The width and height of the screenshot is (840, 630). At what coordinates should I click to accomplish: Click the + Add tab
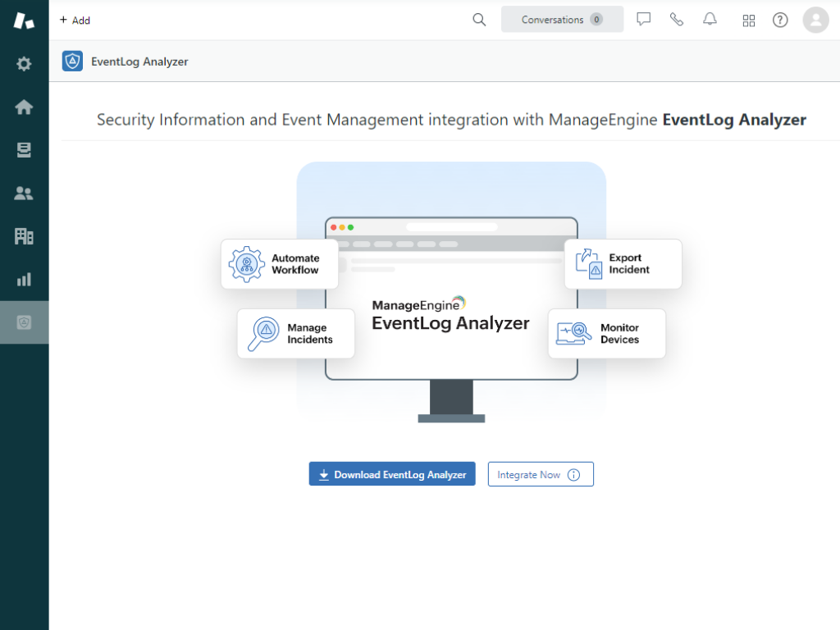[75, 21]
